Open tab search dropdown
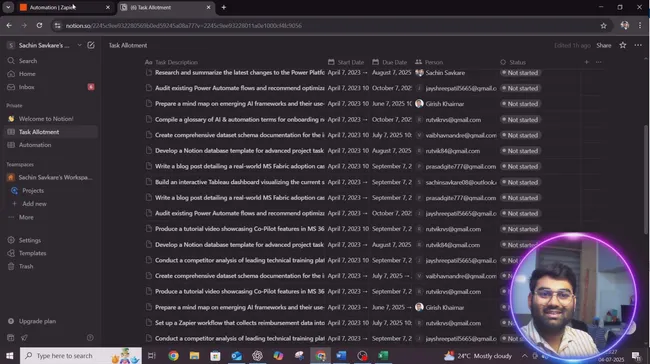Image resolution: width=650 pixels, height=364 pixels. pyautogui.click(x=8, y=7)
